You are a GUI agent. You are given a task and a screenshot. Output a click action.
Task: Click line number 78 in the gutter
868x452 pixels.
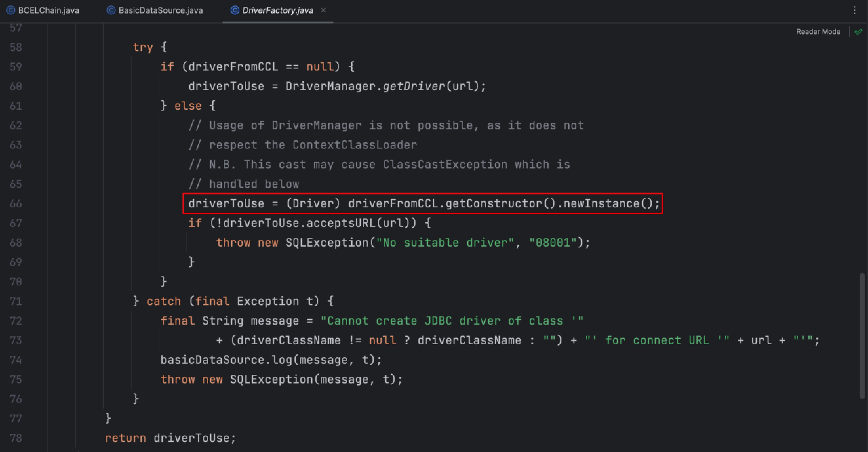point(16,438)
